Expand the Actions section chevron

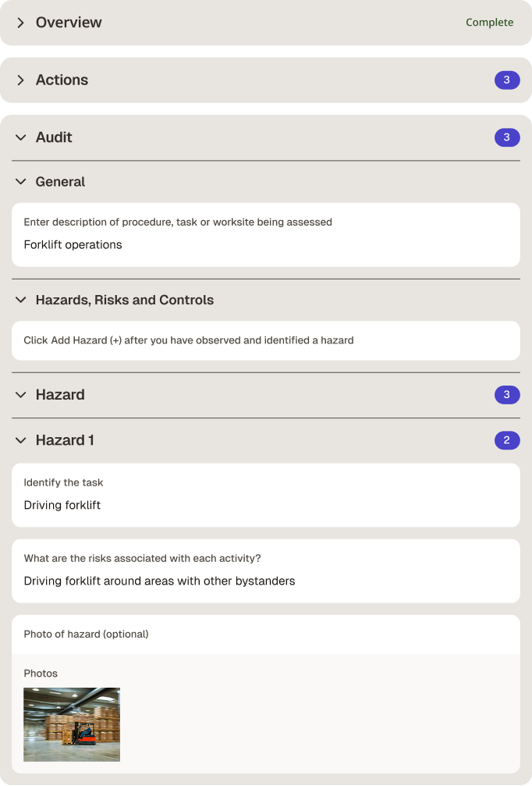click(x=20, y=80)
